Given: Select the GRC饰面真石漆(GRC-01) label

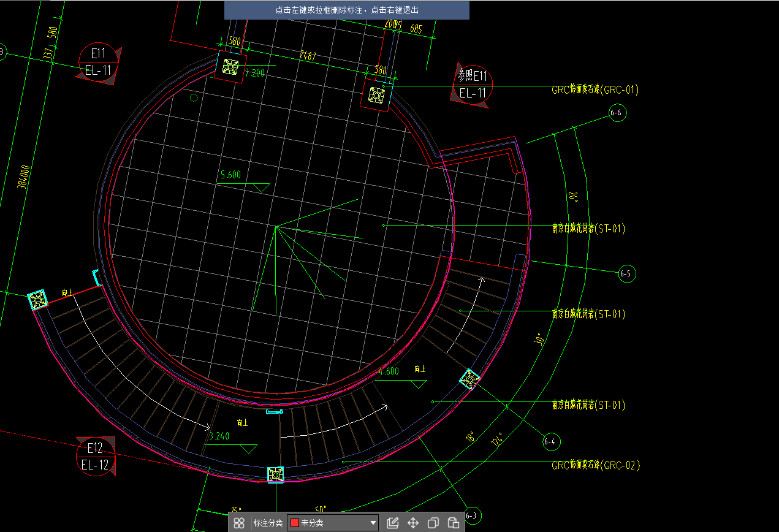Looking at the screenshot, I should click(x=595, y=89).
